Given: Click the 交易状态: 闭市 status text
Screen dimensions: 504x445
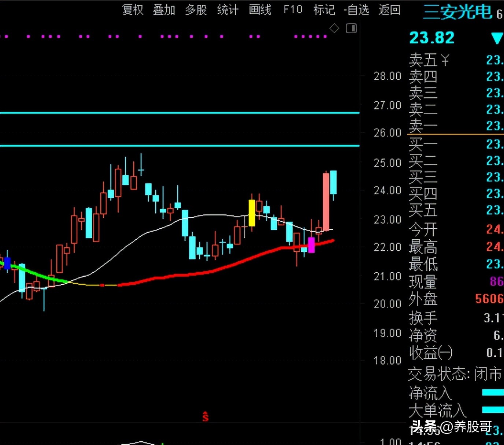Looking at the screenshot, I should pyautogui.click(x=455, y=374).
